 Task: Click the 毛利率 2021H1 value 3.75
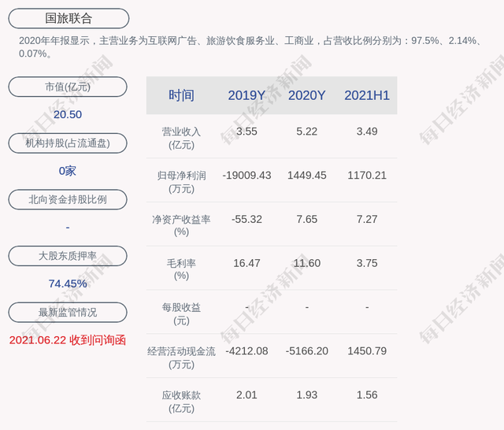367,263
